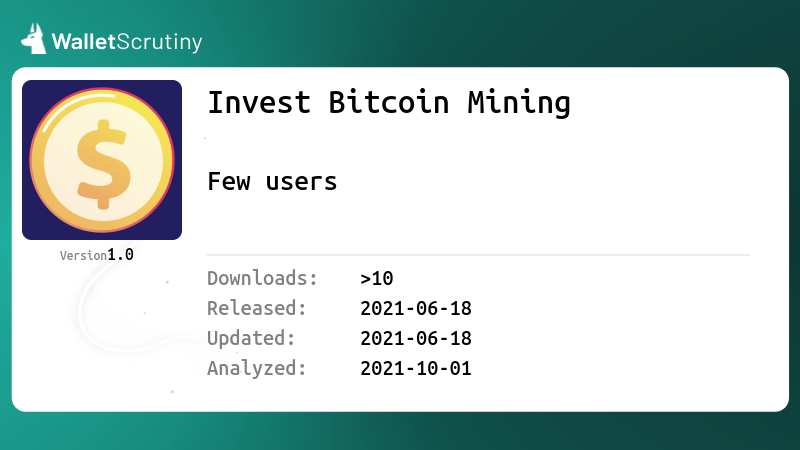Open the gold dollar coin app icon

(x=102, y=160)
